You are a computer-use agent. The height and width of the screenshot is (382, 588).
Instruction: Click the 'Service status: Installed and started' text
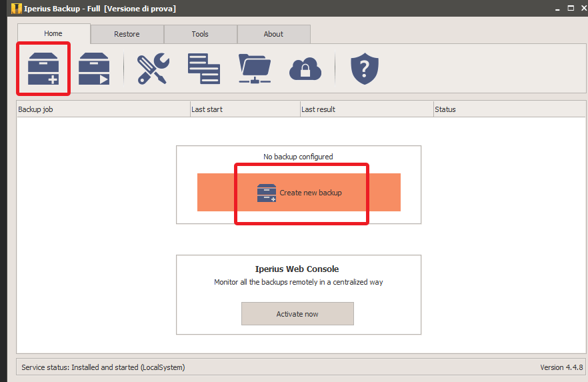coord(103,367)
